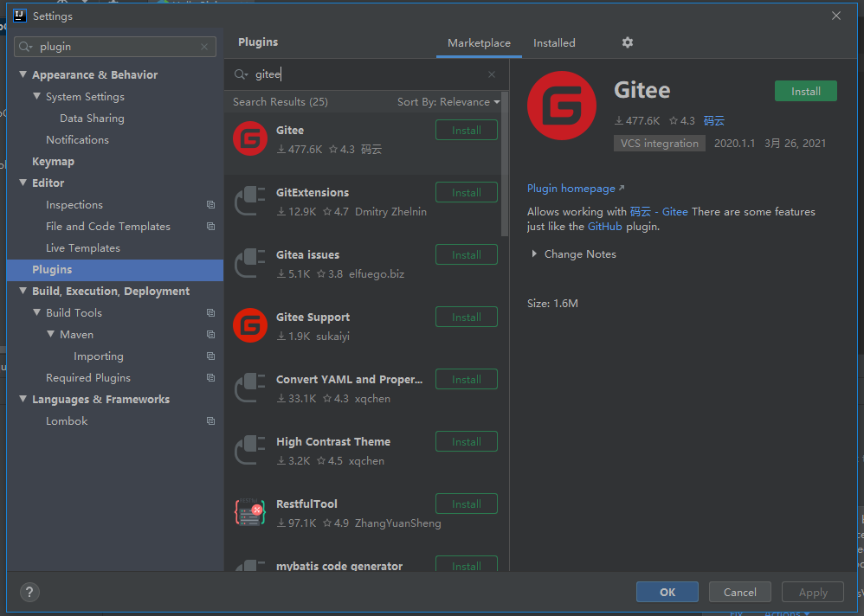Click the Convert YAML plugin plug icon
This screenshot has width=864, height=616.
(250, 388)
